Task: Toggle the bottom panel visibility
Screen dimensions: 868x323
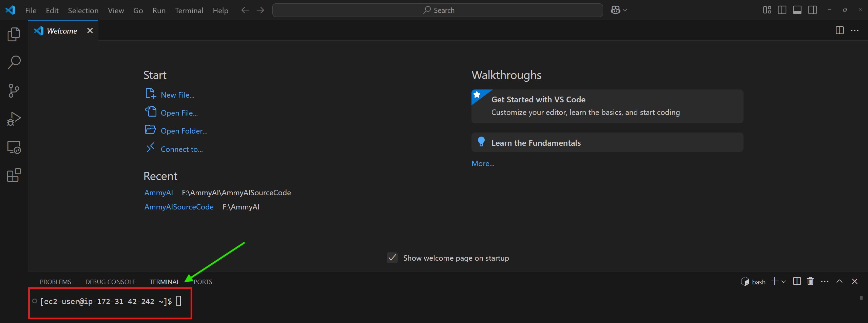Action: 797,10
